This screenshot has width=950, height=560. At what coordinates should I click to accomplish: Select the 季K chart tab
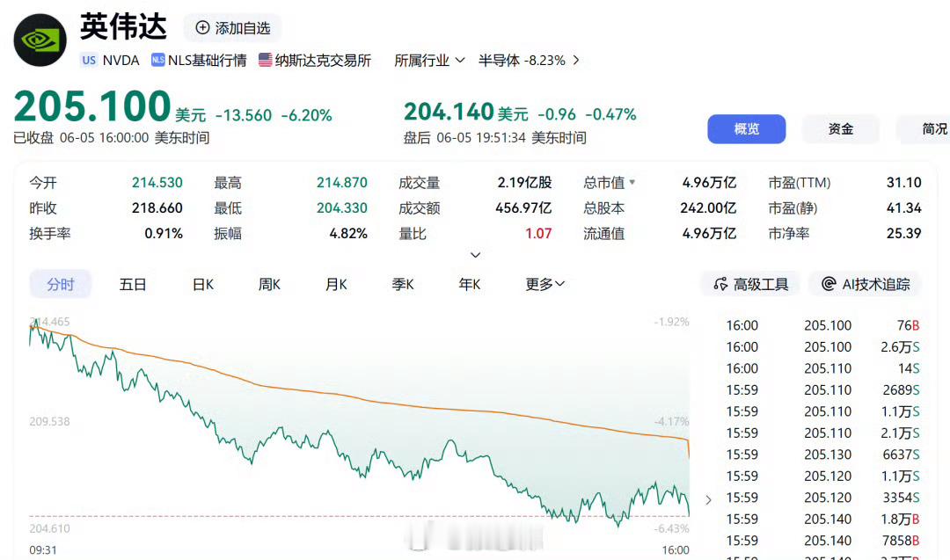[402, 284]
